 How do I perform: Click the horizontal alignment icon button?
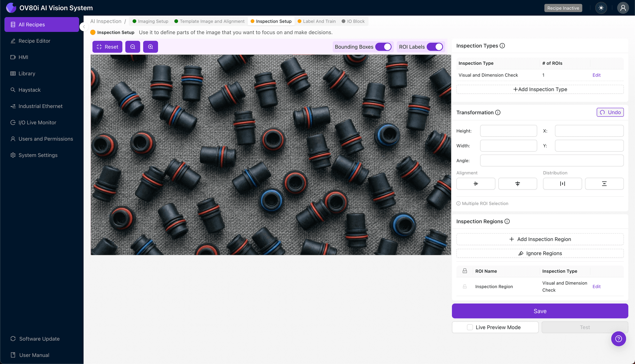pos(476,184)
